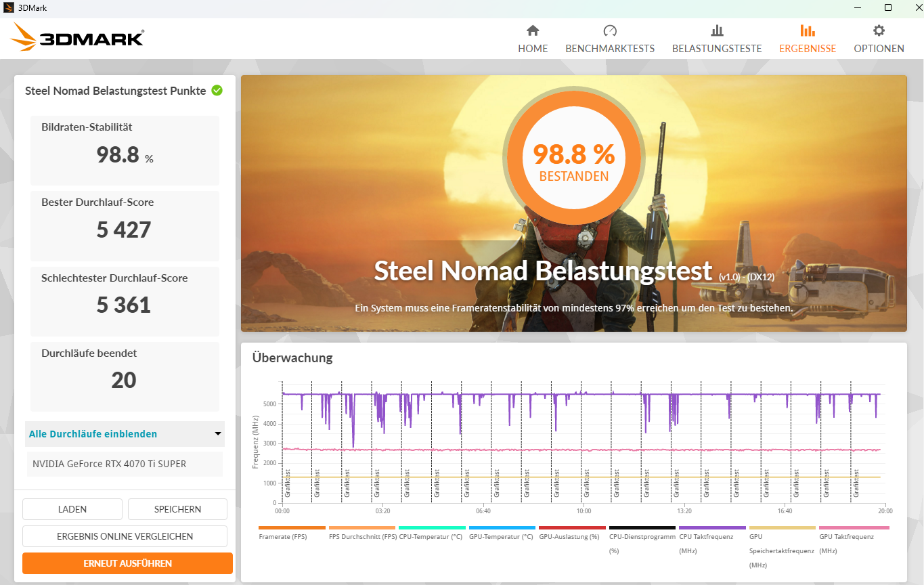This screenshot has width=924, height=585.
Task: Click the 16:40 label on chart time axis
Action: 785,511
